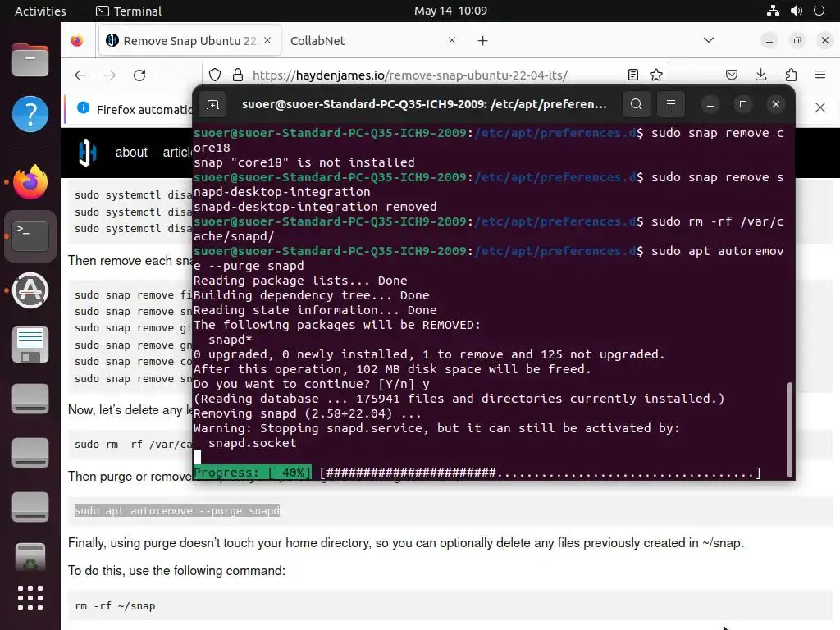Open Firefox application hamburger menu
Viewport: 840px width, 630px height.
[x=820, y=75]
